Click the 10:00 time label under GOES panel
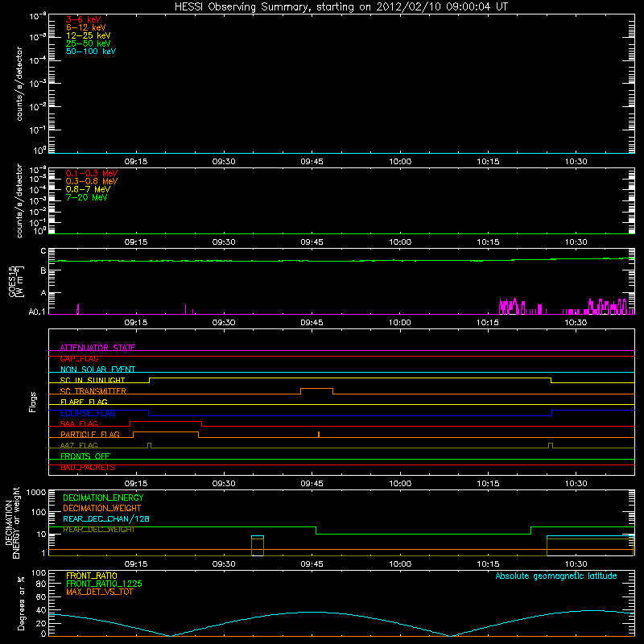The height and width of the screenshot is (644, 644). tap(400, 323)
